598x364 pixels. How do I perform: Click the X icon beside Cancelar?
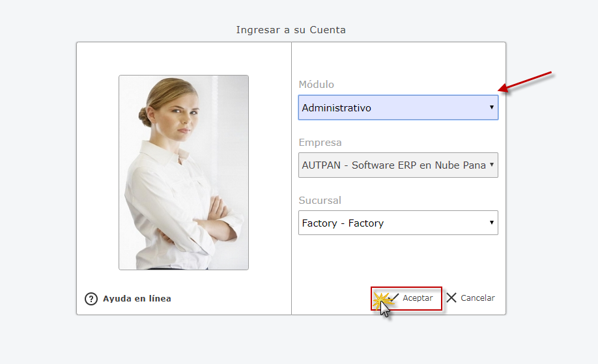click(x=451, y=298)
